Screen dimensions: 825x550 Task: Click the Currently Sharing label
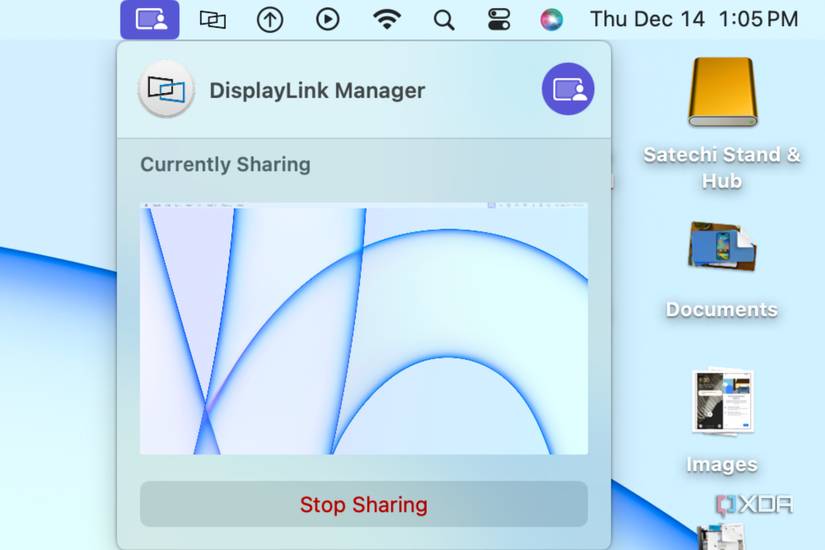225,164
